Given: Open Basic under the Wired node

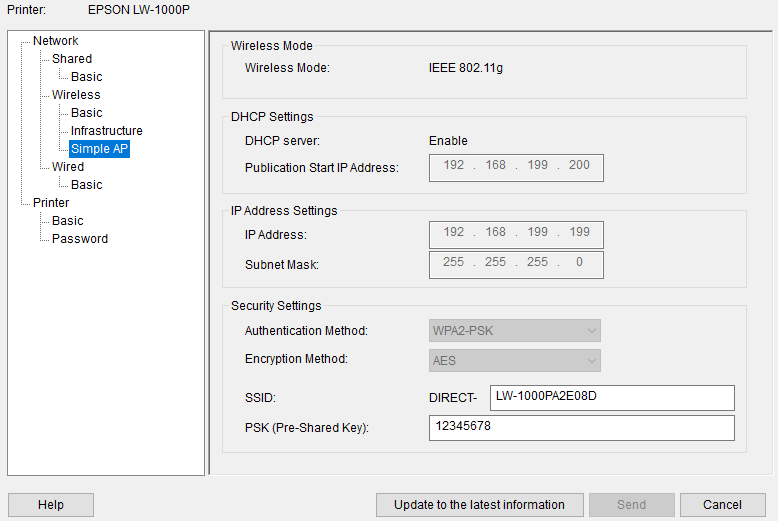Looking at the screenshot, I should coord(86,185).
